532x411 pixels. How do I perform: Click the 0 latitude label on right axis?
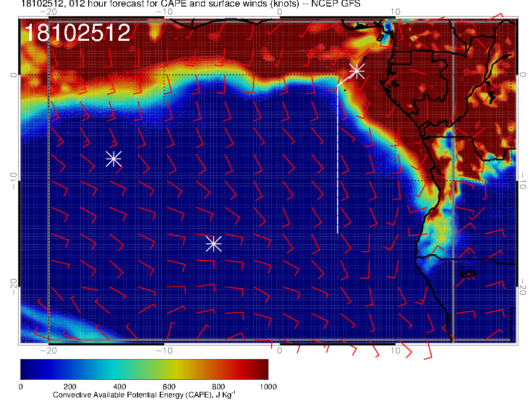tap(524, 74)
